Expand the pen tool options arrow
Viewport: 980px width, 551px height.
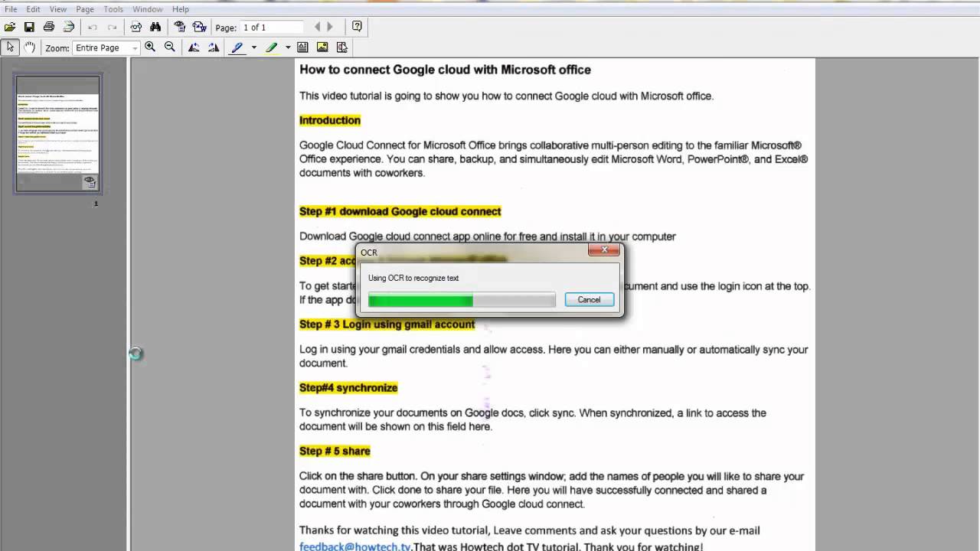pyautogui.click(x=254, y=47)
